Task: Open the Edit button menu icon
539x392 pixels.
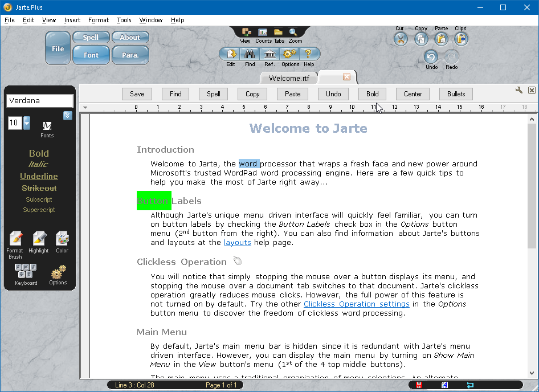Action: point(231,54)
